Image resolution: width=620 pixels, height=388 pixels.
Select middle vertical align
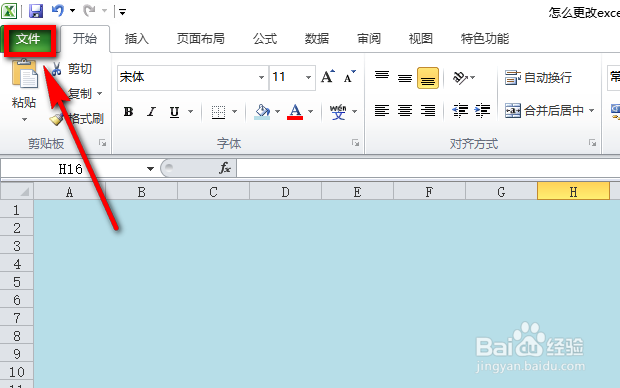tap(405, 78)
